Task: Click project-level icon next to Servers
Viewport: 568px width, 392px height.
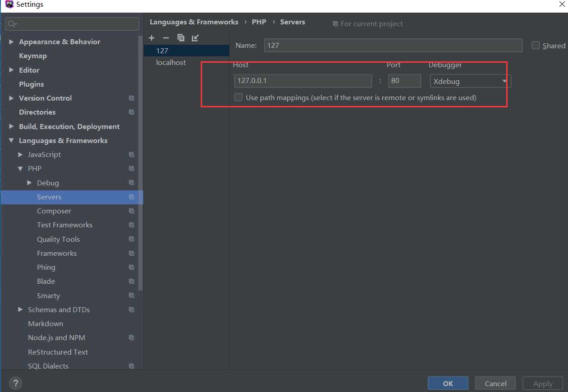Action: [x=131, y=197]
